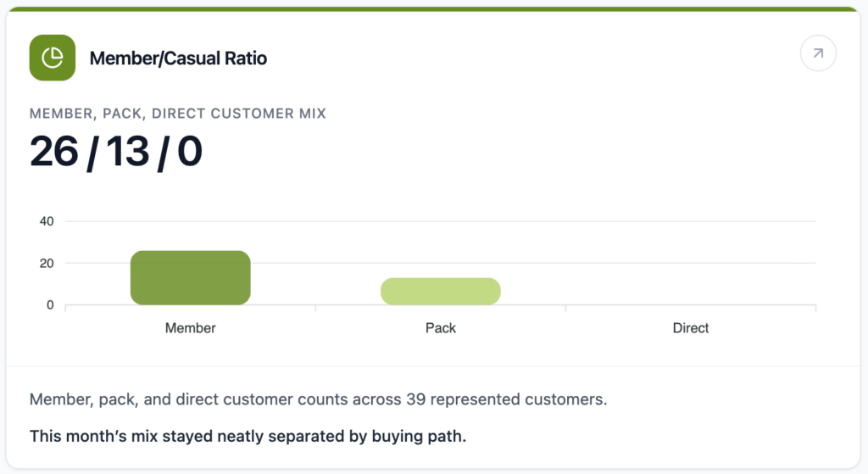Screen dimensions: 868x474
Task: Click the Member x-axis label
Action: tap(191, 328)
